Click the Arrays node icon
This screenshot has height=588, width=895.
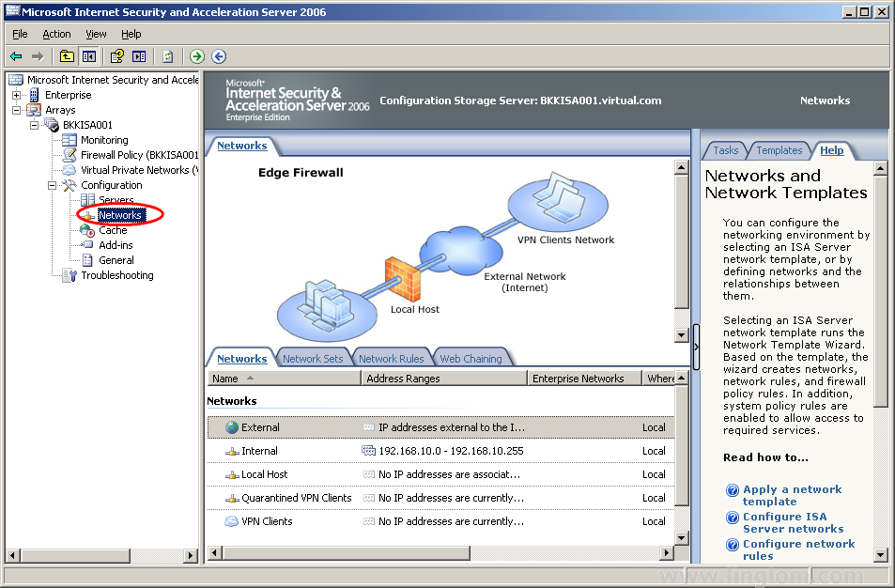(34, 110)
